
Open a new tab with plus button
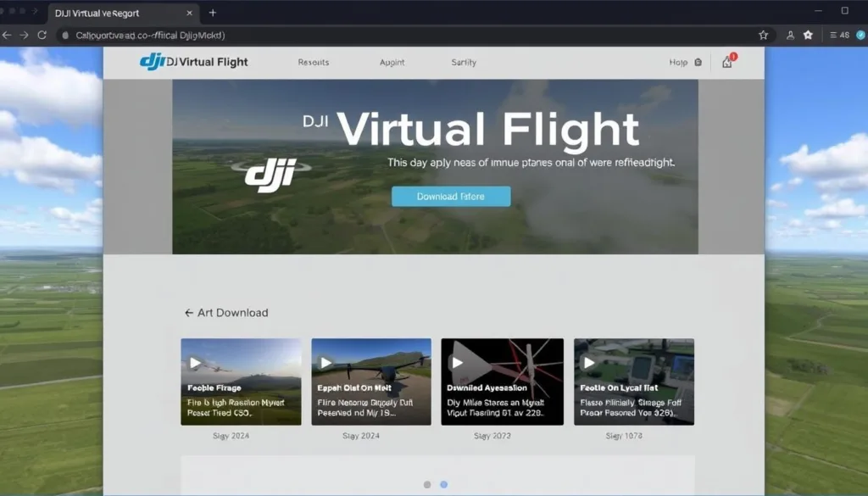coord(213,13)
